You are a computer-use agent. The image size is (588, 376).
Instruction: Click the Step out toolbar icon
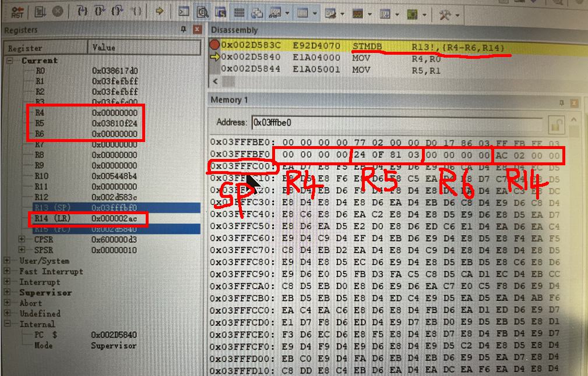[117, 11]
